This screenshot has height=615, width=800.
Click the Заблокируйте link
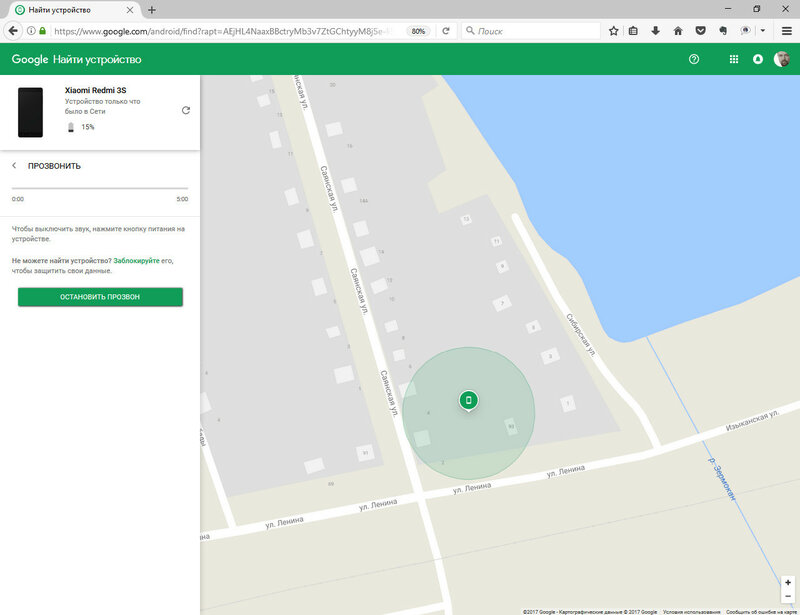(136, 260)
